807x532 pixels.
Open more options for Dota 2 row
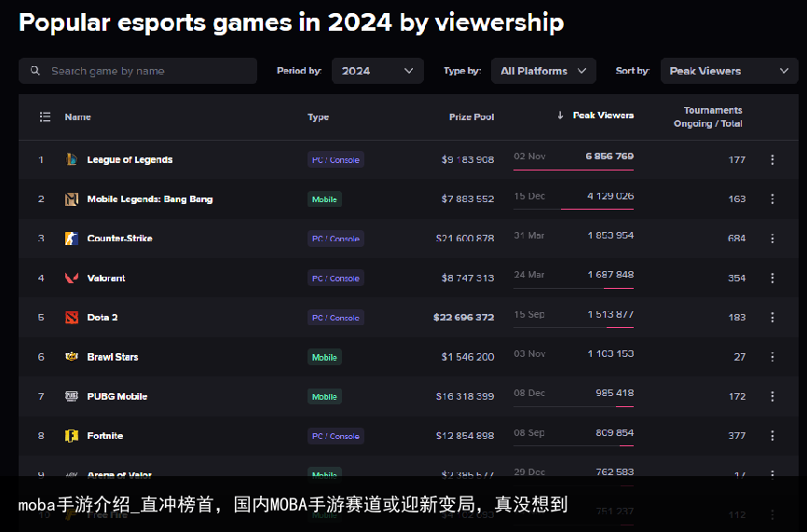pos(772,318)
